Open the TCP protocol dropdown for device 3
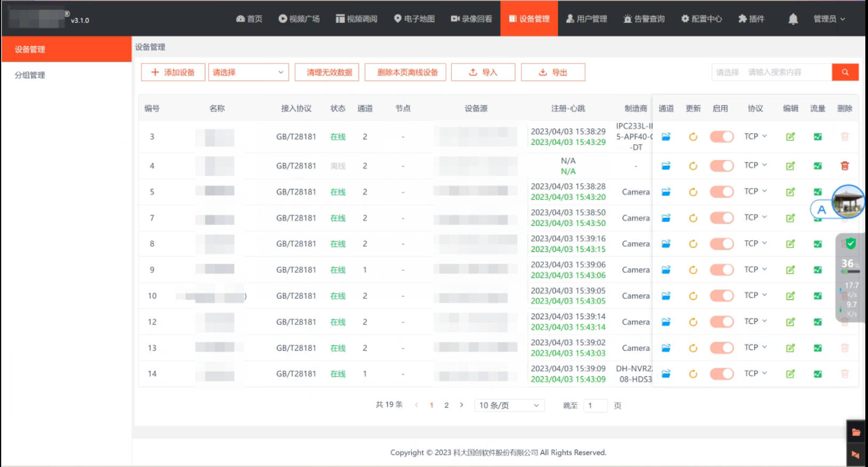 click(x=755, y=137)
